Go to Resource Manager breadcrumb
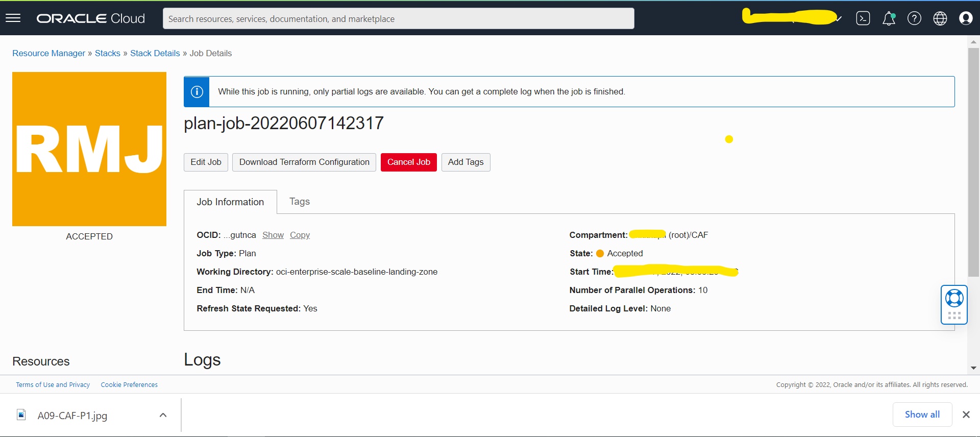 pyautogui.click(x=48, y=53)
